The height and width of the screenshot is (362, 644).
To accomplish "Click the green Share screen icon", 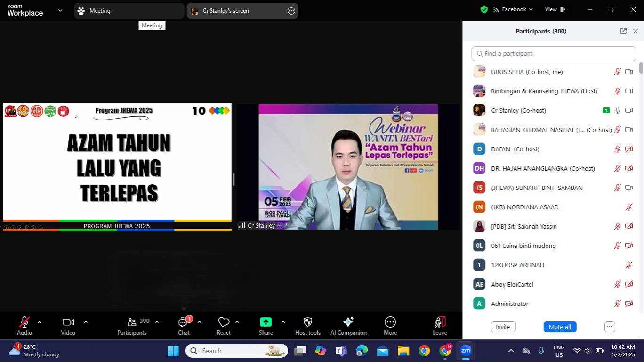I will click(x=266, y=322).
